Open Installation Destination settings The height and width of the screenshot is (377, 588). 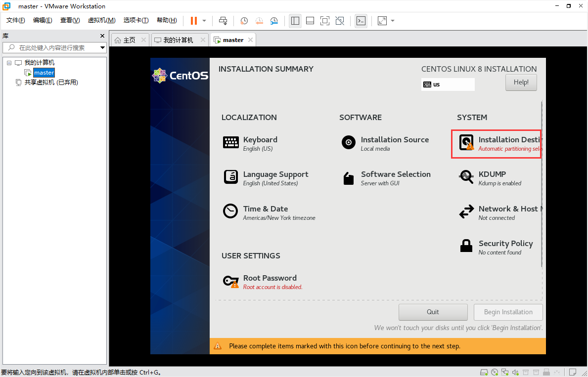(x=496, y=144)
